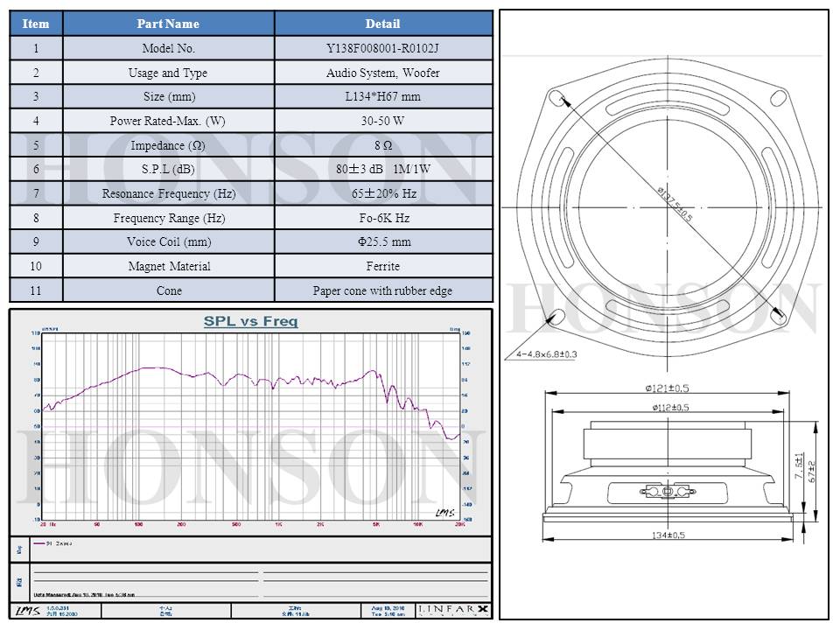Click the Model No. value Y138F008001-R0102J
Viewport: 840px width, 630px height.
tap(382, 49)
